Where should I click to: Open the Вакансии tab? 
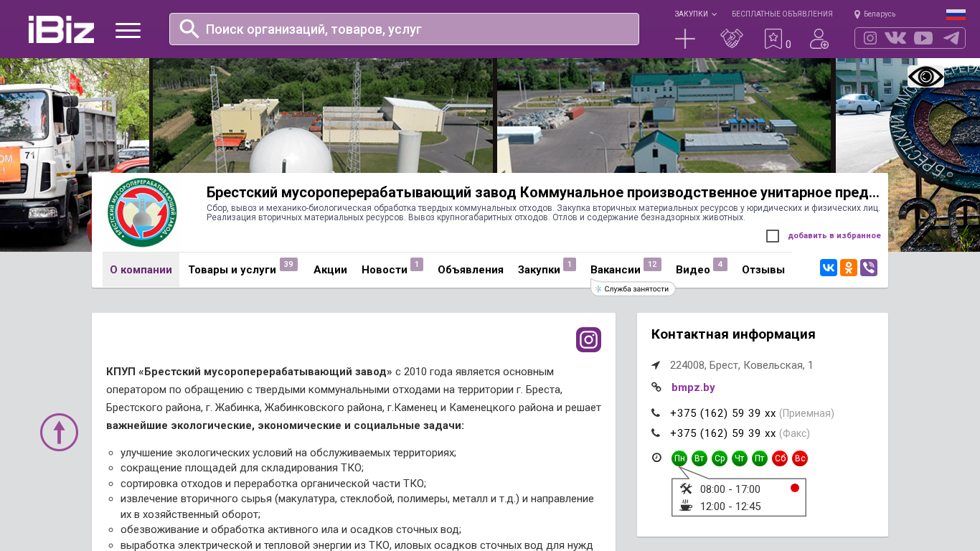tap(615, 270)
